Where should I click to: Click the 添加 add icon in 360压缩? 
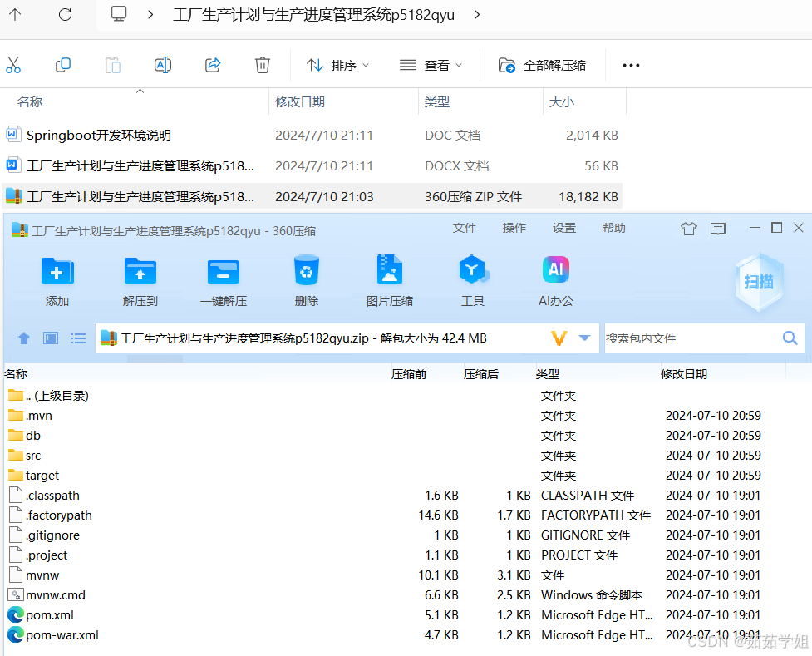point(57,271)
